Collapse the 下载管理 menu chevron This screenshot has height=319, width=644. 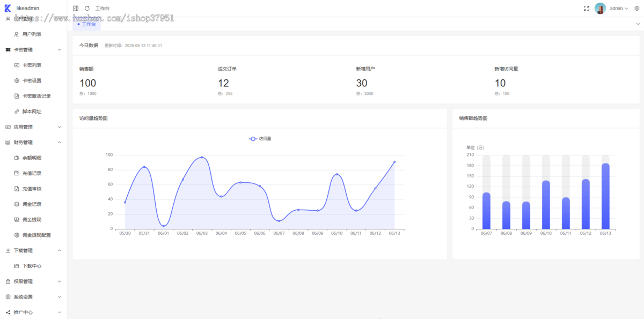(59, 250)
